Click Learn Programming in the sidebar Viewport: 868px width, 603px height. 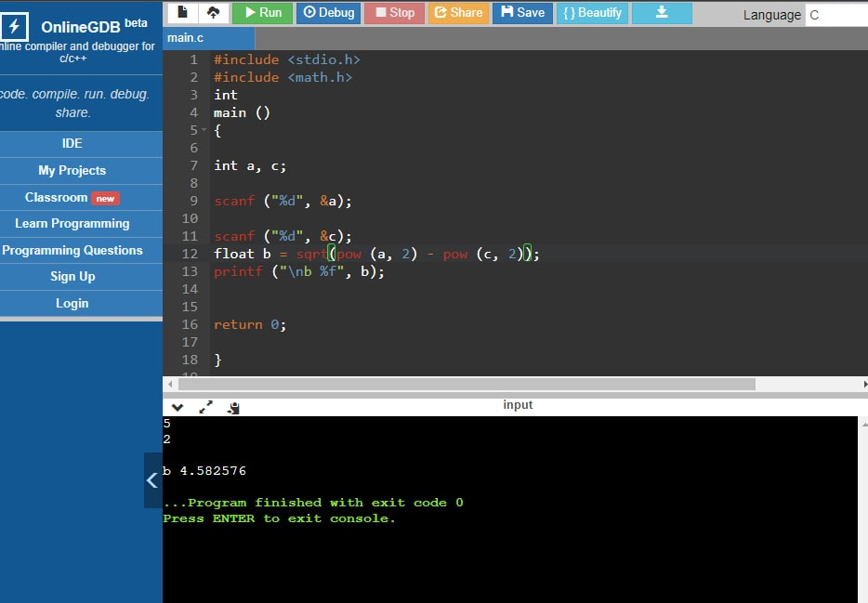click(72, 223)
